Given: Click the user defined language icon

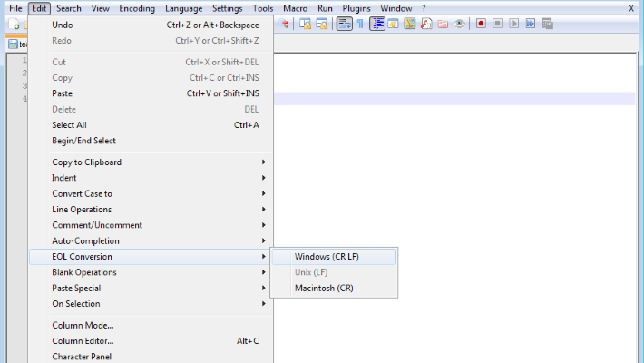Looking at the screenshot, I should [x=393, y=24].
